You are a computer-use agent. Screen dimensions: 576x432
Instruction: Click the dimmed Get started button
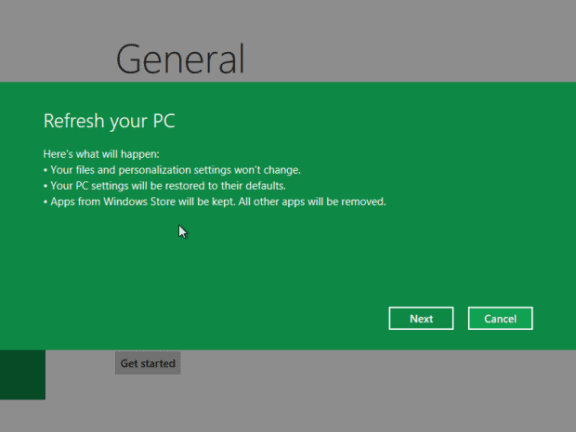[x=148, y=363]
